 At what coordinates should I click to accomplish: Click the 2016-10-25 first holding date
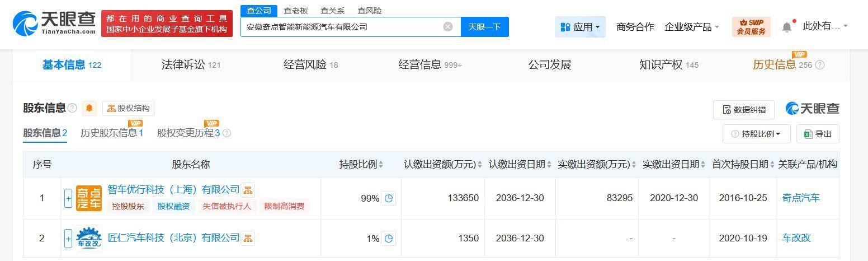[743, 198]
